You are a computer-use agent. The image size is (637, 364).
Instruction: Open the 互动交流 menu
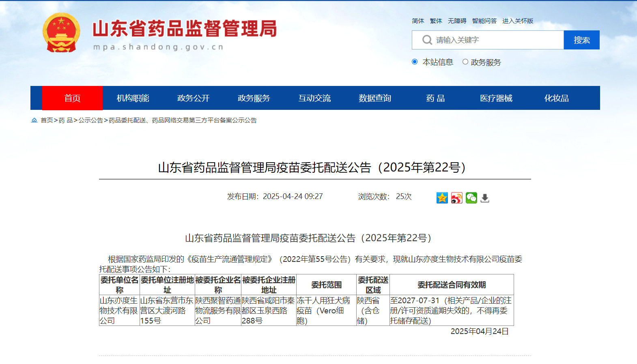[x=314, y=98]
